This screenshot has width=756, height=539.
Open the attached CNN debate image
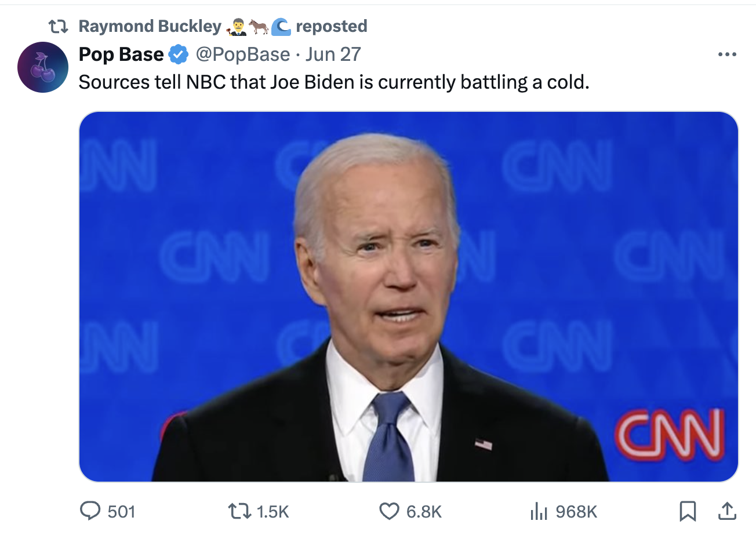(x=408, y=296)
